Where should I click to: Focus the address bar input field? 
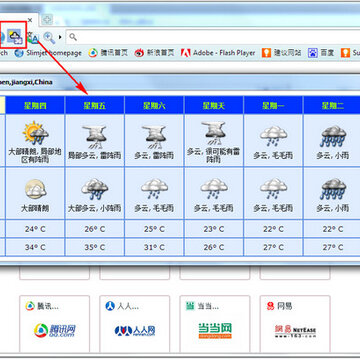click(x=213, y=37)
